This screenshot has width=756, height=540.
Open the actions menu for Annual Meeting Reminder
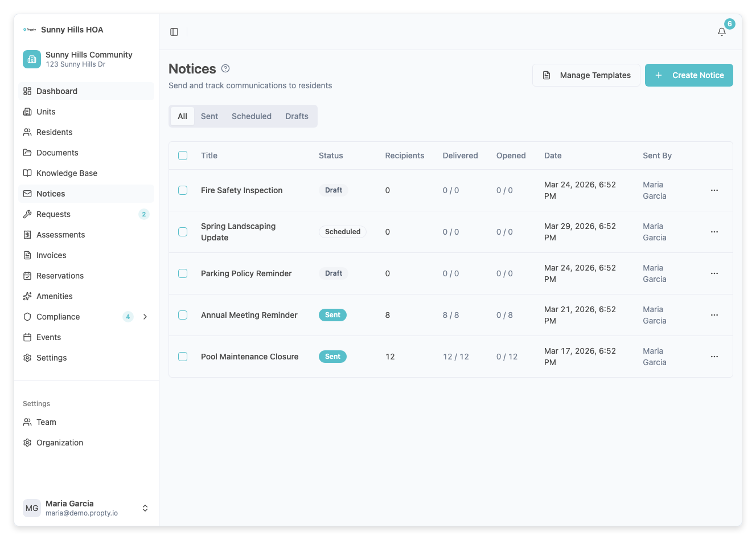714,315
